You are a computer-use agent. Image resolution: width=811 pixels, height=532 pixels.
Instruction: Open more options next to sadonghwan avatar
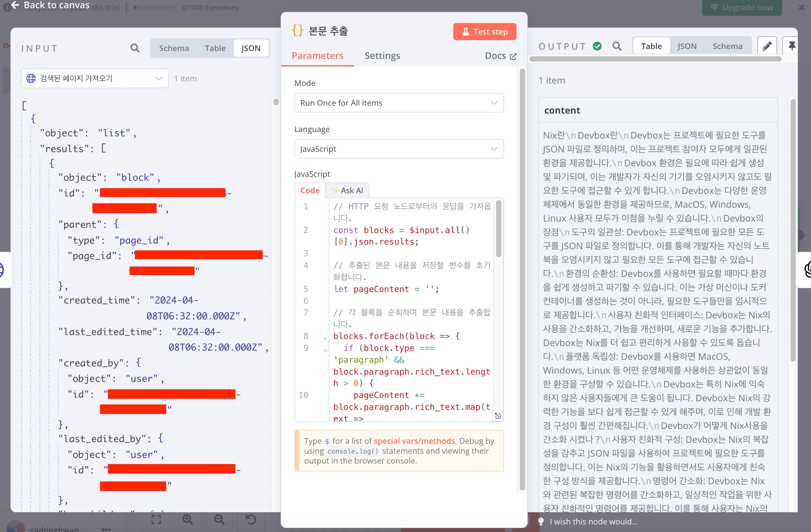[106, 529]
